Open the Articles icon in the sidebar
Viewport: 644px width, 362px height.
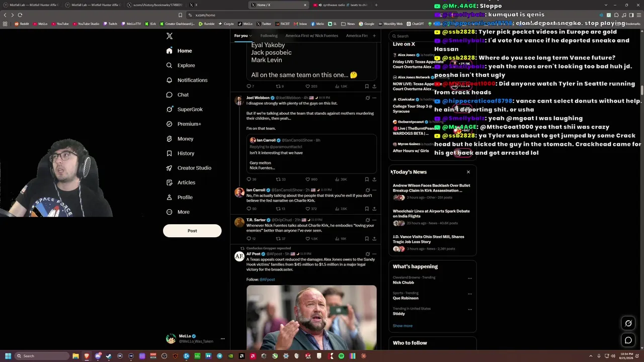(170, 183)
